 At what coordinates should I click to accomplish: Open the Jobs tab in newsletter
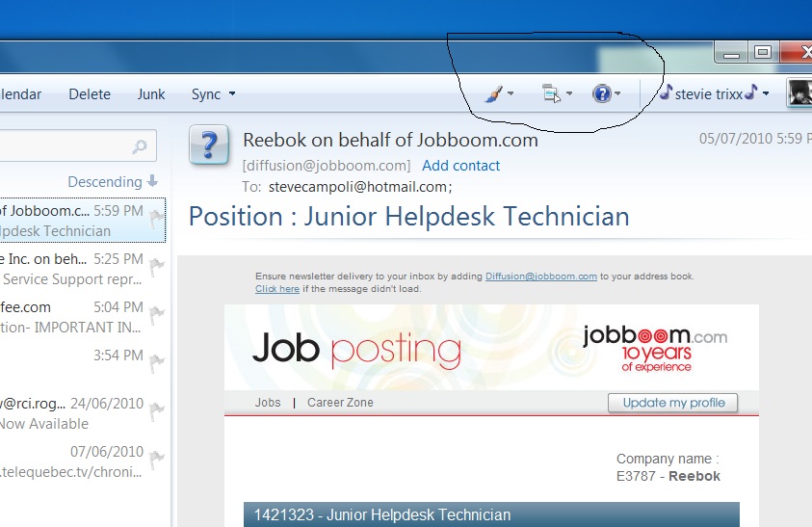(x=268, y=403)
